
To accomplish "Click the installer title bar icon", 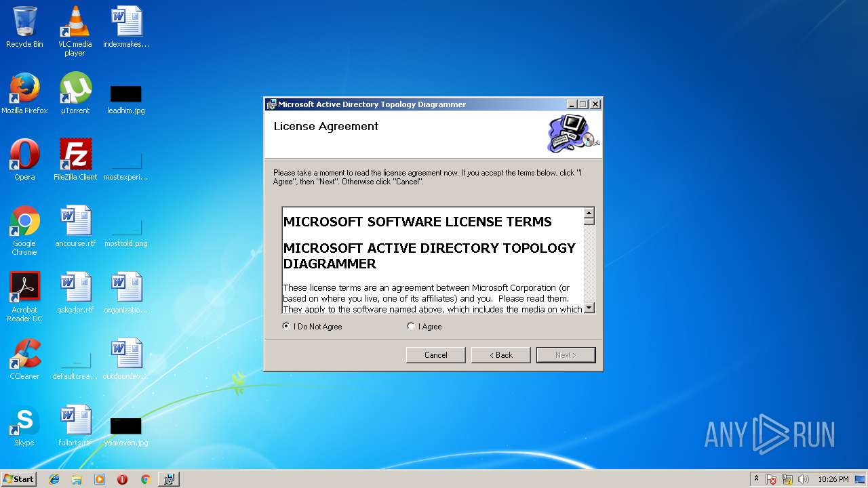I will [271, 104].
